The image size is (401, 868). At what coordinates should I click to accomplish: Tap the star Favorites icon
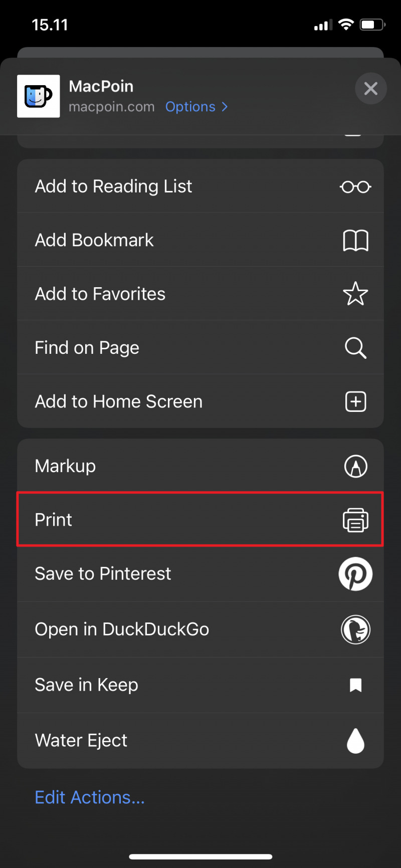pos(355,294)
